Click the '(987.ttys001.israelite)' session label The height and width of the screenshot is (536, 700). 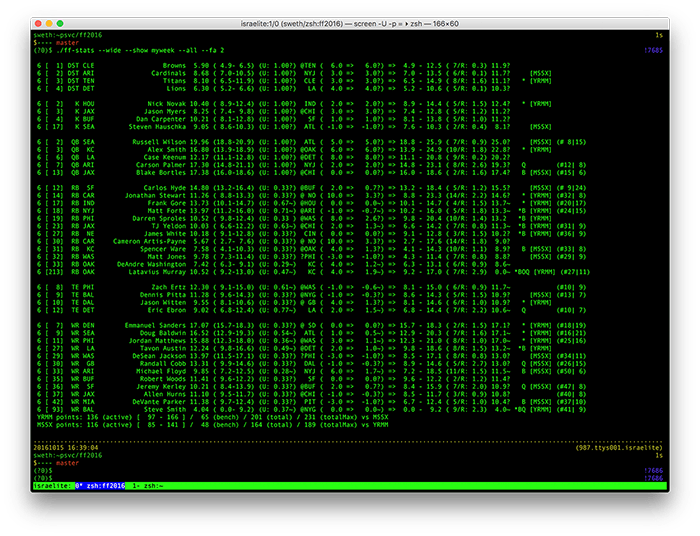coord(619,448)
